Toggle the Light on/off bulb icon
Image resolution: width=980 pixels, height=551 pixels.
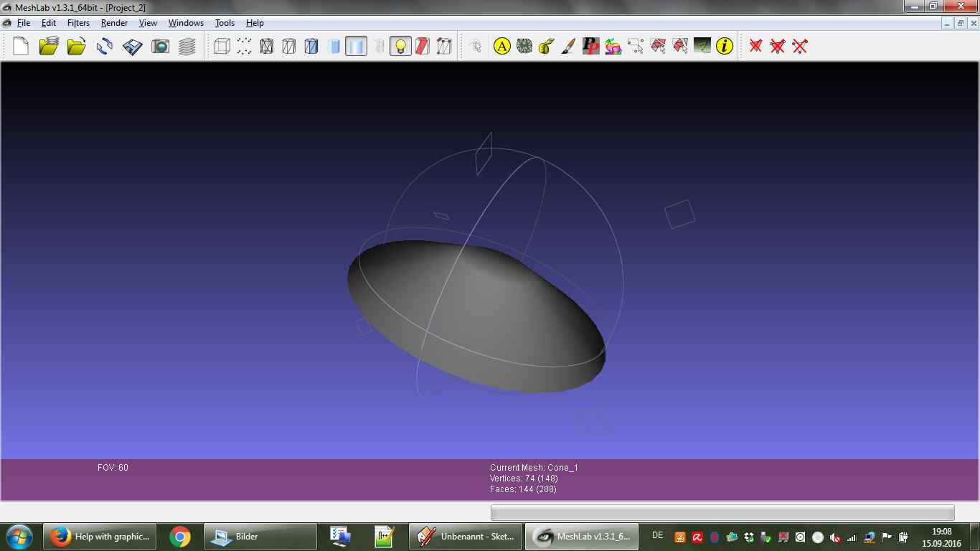click(400, 47)
